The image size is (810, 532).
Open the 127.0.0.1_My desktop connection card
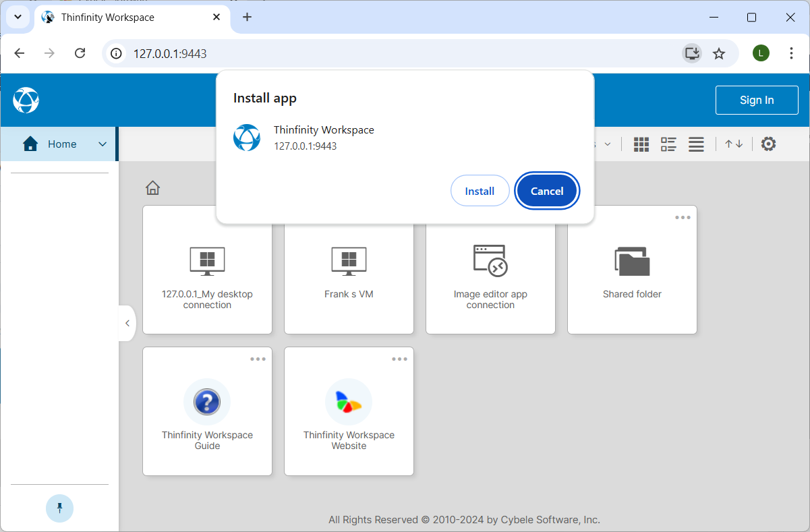(207, 270)
